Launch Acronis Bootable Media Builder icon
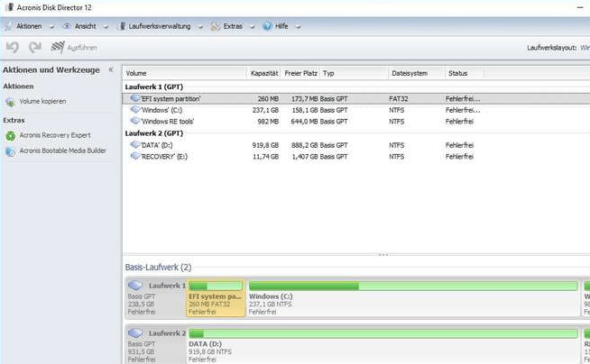 10,151
